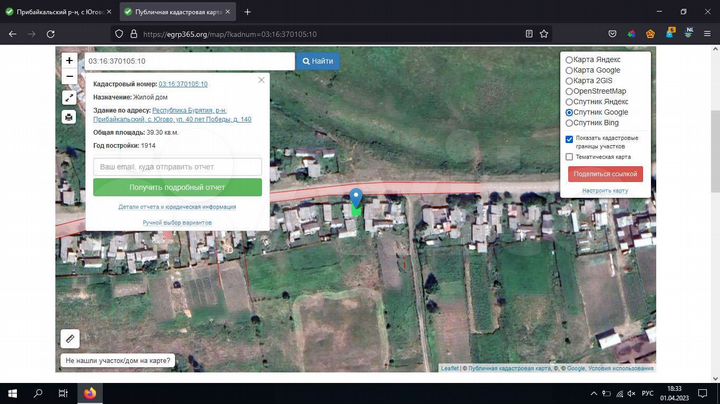This screenshot has height=404, width=720.
Task: Click the Найти search button
Action: pos(318,61)
